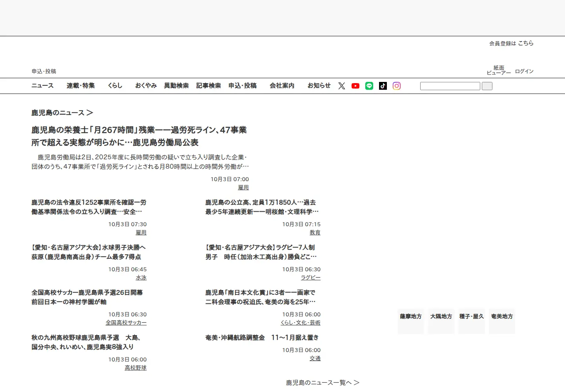The image size is (565, 392).
Task: Click the 交通 category tag
Action: (x=315, y=358)
